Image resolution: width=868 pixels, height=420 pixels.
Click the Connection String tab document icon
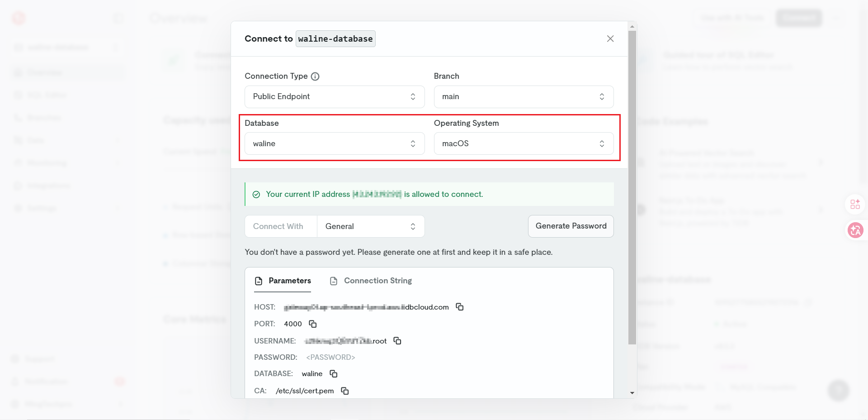pos(334,281)
